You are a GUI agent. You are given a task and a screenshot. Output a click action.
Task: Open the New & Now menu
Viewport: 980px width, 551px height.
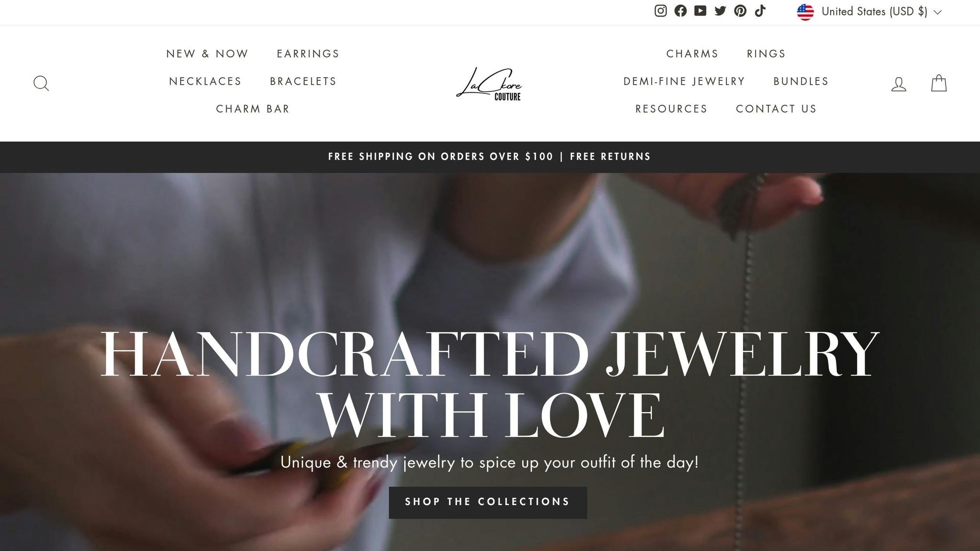[207, 54]
